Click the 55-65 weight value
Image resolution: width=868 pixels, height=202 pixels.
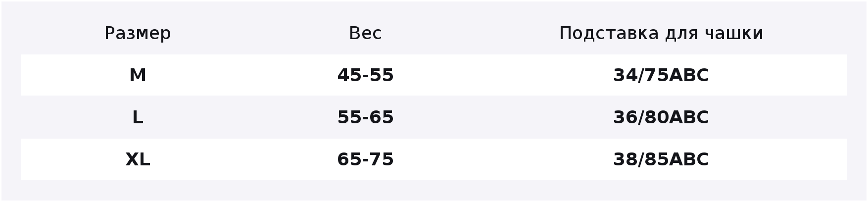365,117
